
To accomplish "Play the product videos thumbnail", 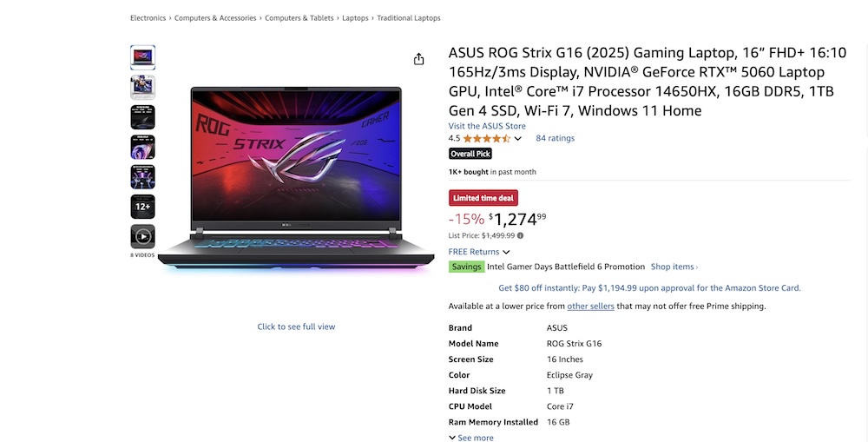I will coord(142,236).
